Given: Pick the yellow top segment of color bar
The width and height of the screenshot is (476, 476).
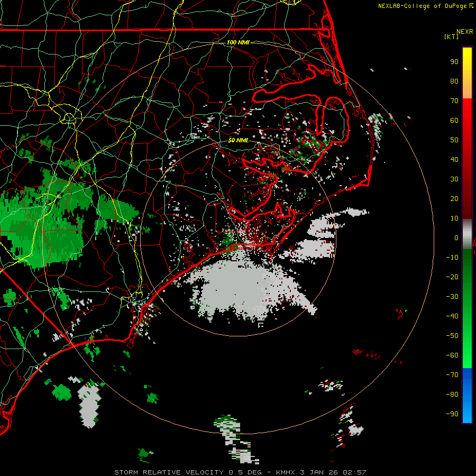Looking at the screenshot, I should pos(467,73).
